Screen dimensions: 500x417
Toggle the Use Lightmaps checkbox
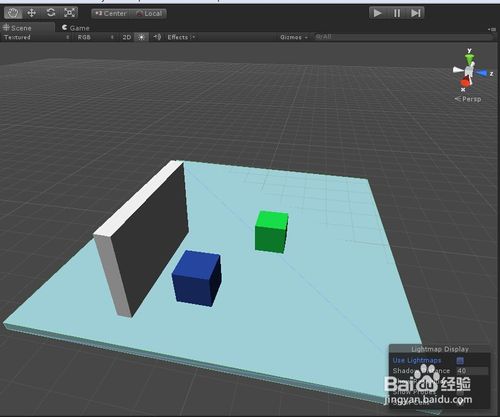coord(460,360)
